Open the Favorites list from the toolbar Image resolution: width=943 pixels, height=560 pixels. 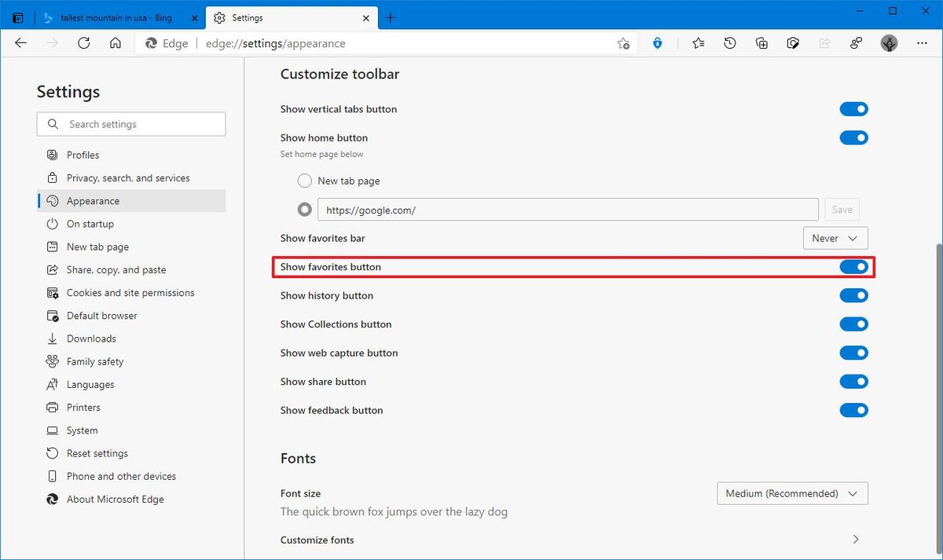698,43
